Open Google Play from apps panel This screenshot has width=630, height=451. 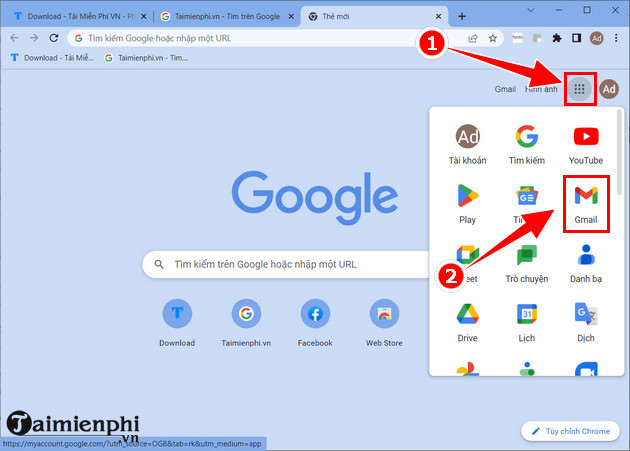point(467,204)
